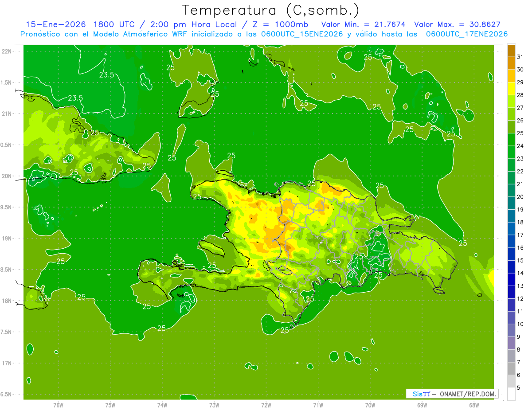Click the dark blue legend swatch between 13 and 14
Image resolution: width=532 pixels, height=411 pixels.
click(511, 279)
